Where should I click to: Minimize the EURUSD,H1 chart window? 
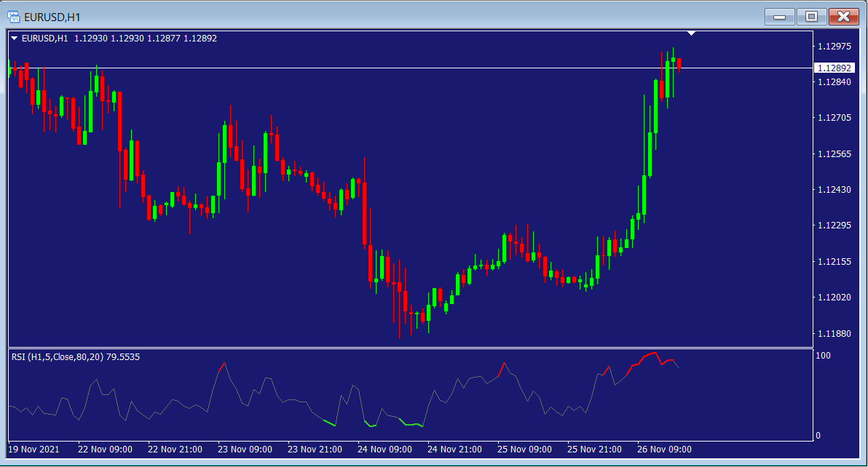[x=779, y=16]
